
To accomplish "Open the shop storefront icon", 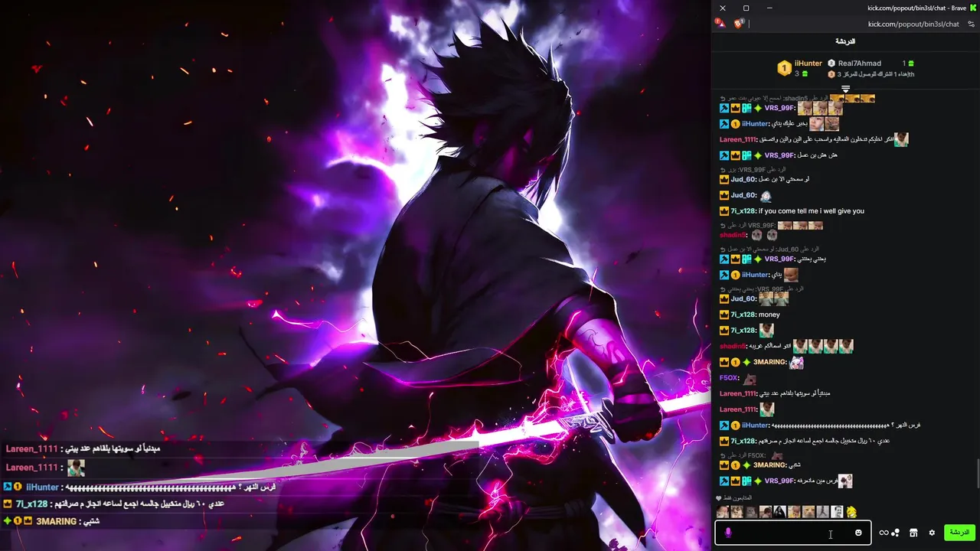I will pos(913,533).
